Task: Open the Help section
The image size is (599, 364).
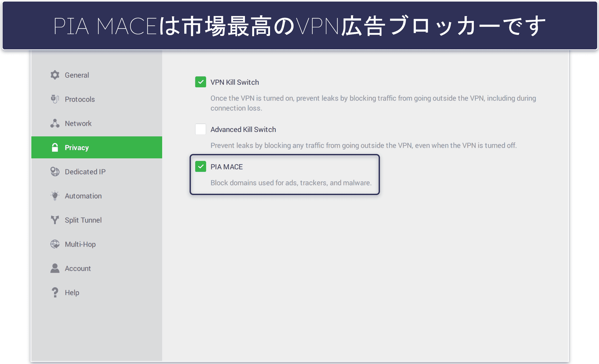Action: [96, 292]
